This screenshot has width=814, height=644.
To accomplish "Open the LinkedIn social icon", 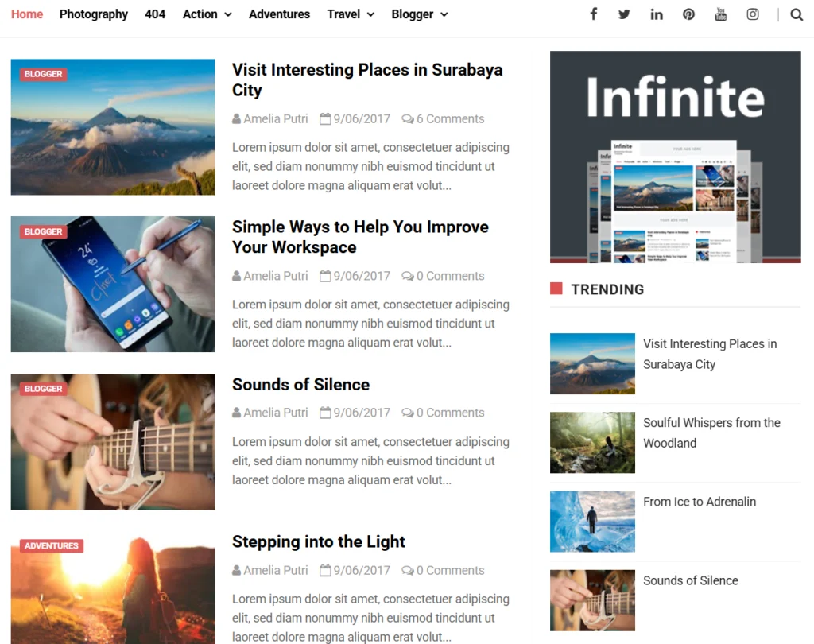I will [657, 14].
